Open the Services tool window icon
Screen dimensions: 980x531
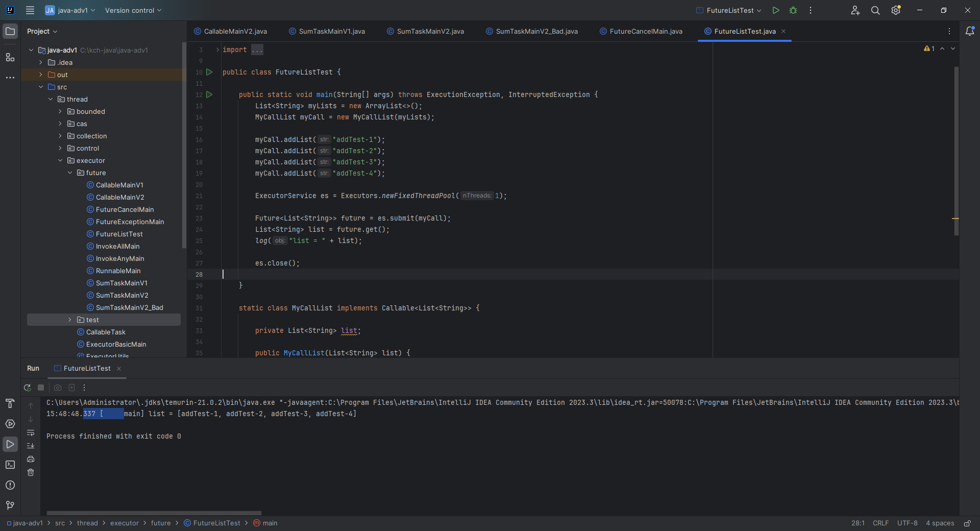10,424
